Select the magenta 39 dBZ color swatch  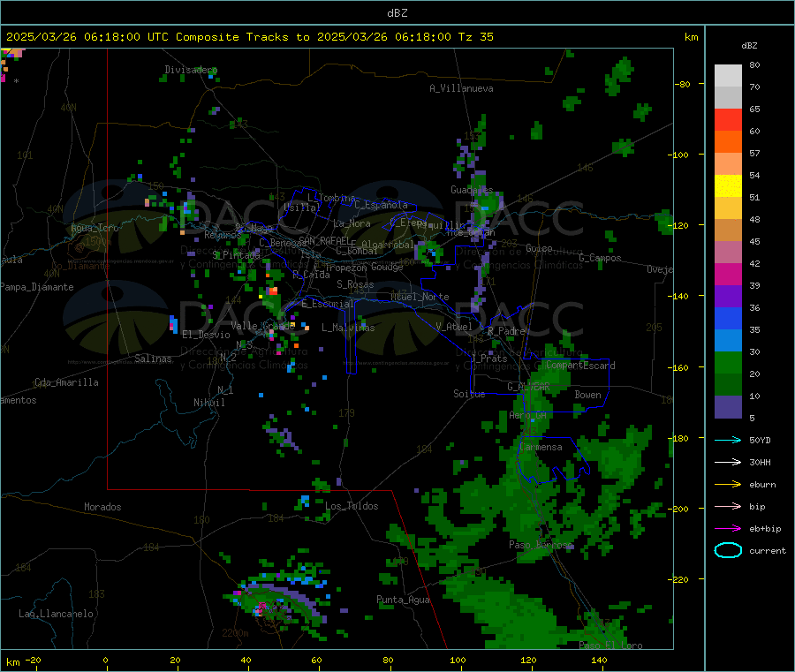coord(728,274)
